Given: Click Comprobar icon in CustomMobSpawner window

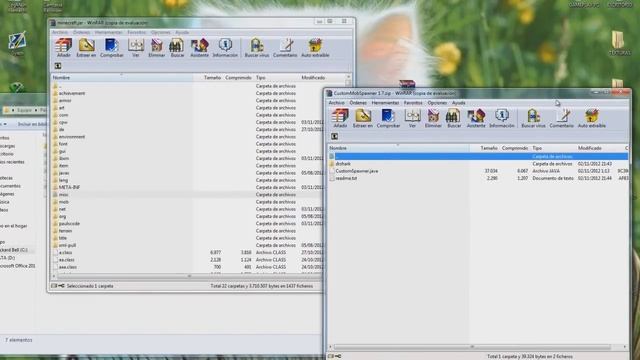Looking at the screenshot, I should (388, 118).
